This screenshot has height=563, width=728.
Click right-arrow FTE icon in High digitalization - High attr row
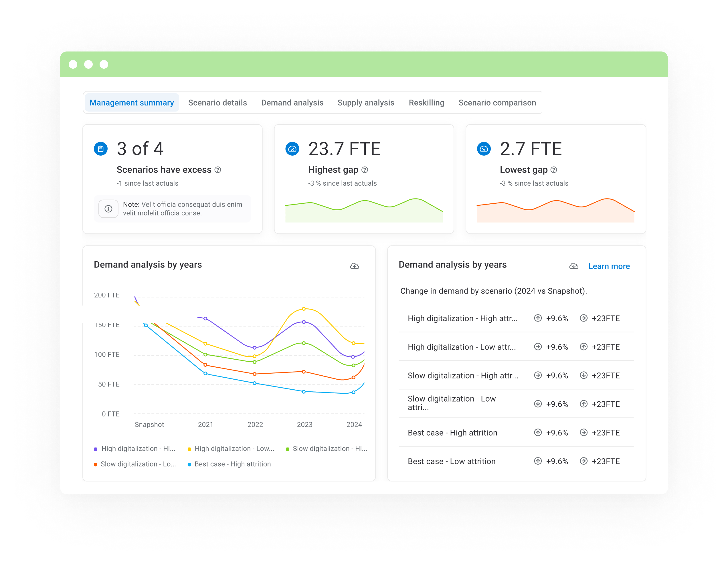click(x=583, y=318)
